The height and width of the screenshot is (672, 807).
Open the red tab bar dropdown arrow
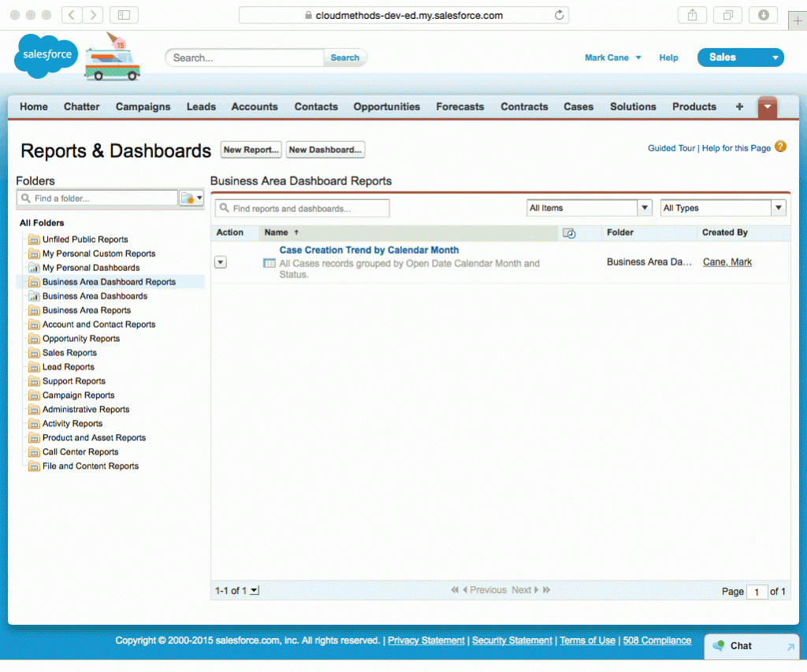768,107
